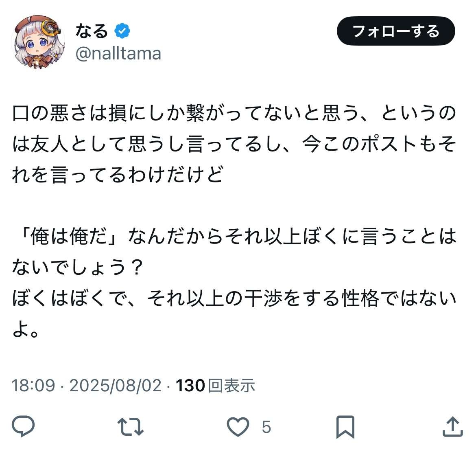
Task: Click the text line starting 口の悪さは
Action: point(234,114)
